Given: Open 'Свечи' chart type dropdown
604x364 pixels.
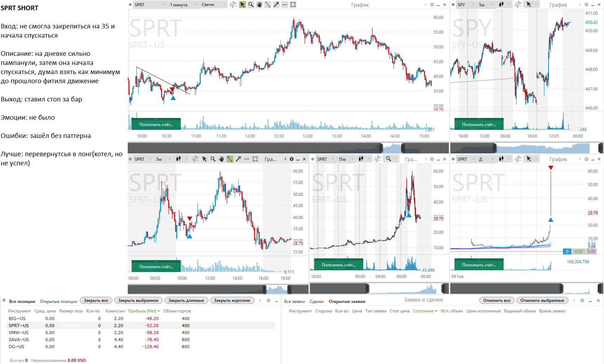Looking at the screenshot, I should tap(214, 5).
